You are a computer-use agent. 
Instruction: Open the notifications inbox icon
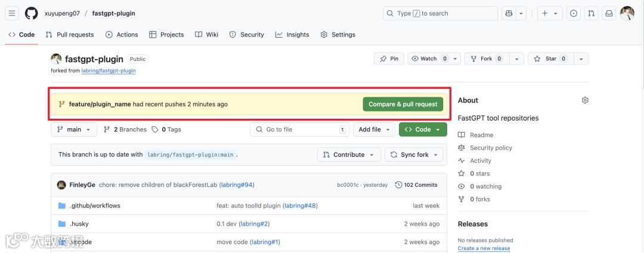(609, 13)
